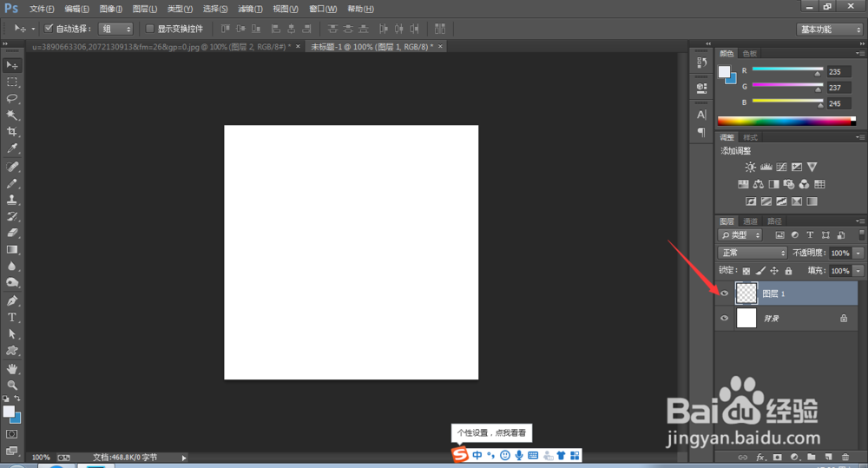Open 基本功能 workspace dropdown
The image size is (868, 468).
click(829, 30)
